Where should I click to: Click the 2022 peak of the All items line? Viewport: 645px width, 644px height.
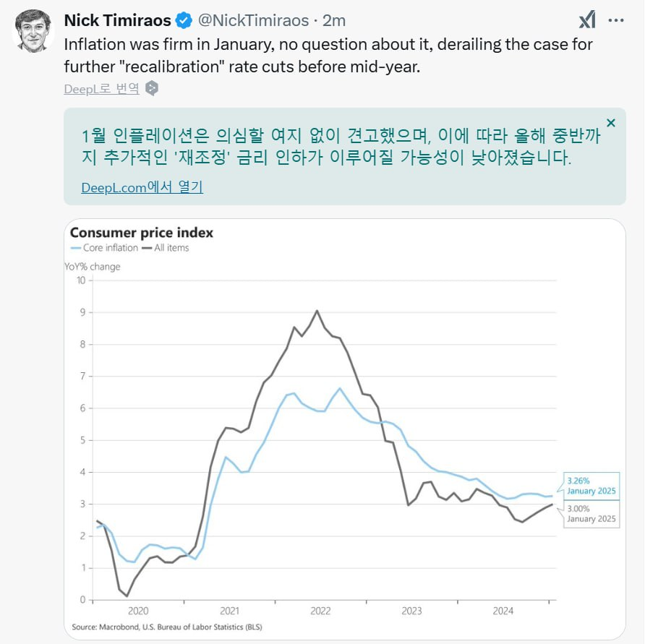click(x=317, y=311)
